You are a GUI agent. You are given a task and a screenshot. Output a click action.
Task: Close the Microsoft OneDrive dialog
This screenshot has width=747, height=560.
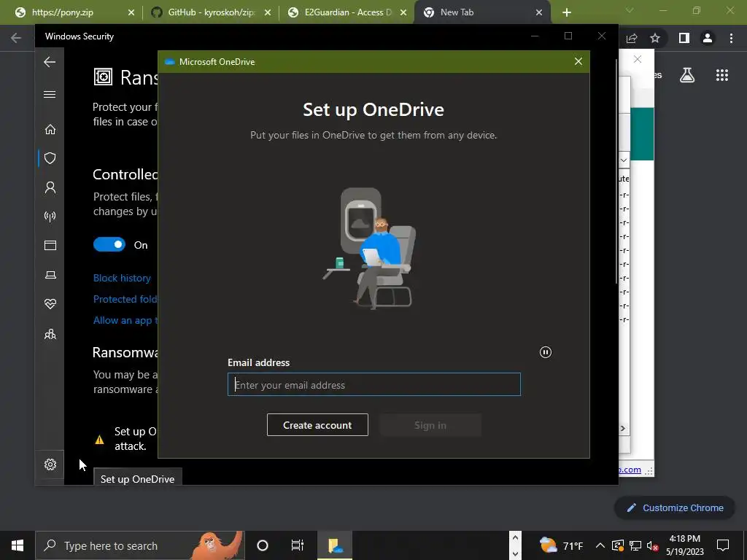click(x=578, y=61)
